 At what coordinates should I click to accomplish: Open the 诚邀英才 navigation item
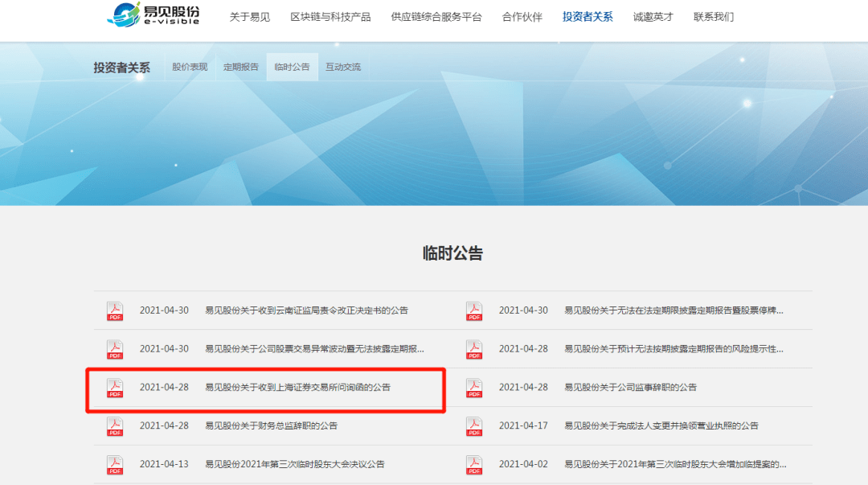tap(653, 17)
